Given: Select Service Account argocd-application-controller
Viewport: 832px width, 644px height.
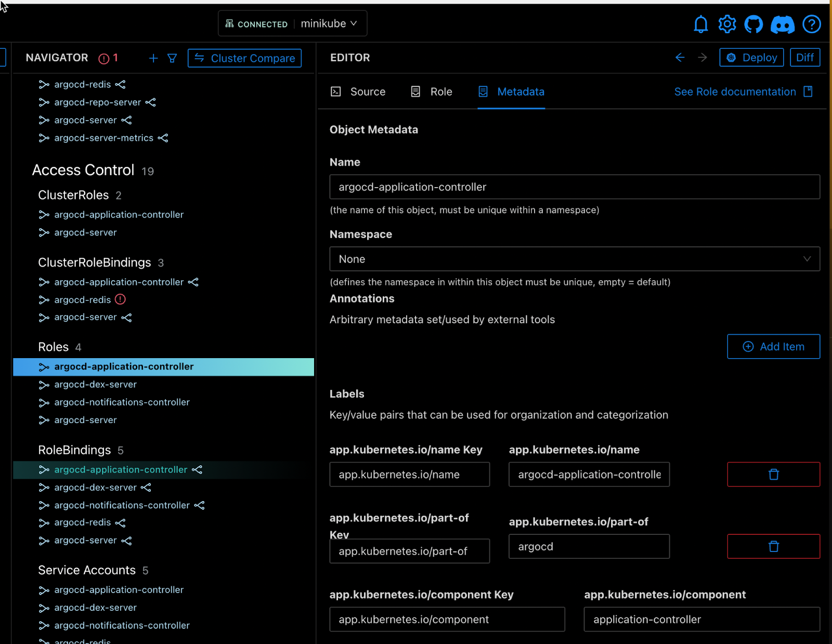Looking at the screenshot, I should (x=119, y=590).
